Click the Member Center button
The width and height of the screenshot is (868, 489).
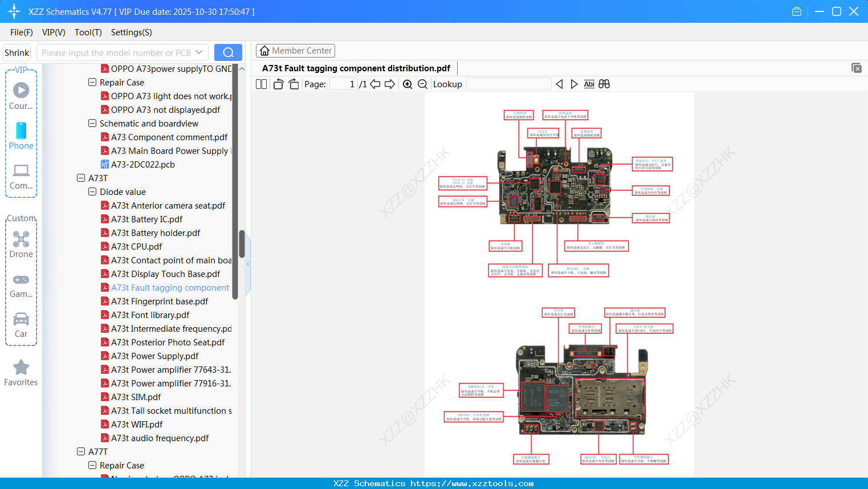pyautogui.click(x=295, y=51)
